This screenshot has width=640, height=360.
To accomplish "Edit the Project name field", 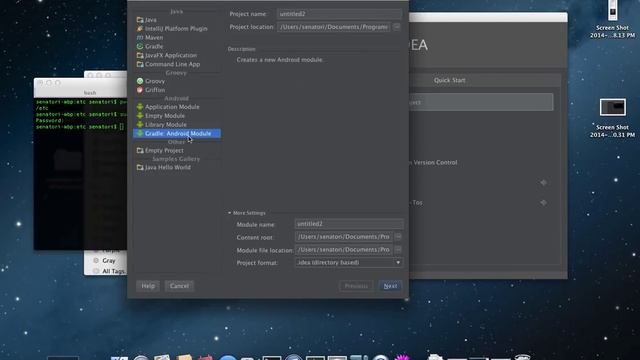I will point(339,14).
